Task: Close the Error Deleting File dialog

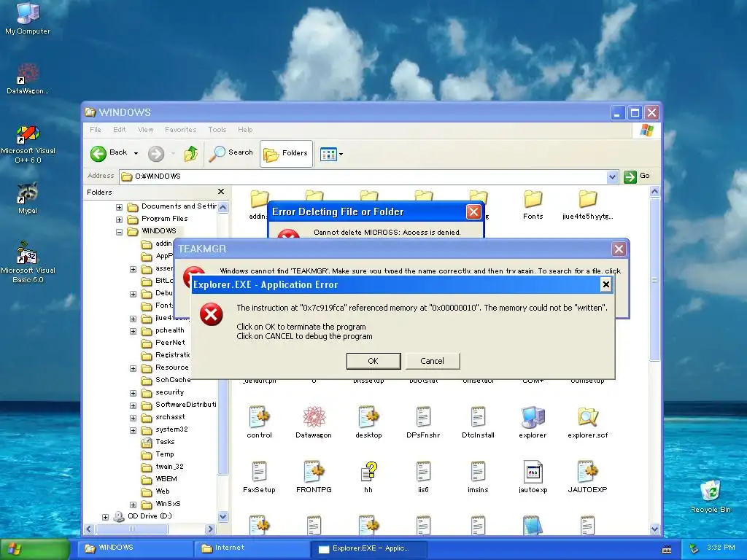Action: point(473,211)
